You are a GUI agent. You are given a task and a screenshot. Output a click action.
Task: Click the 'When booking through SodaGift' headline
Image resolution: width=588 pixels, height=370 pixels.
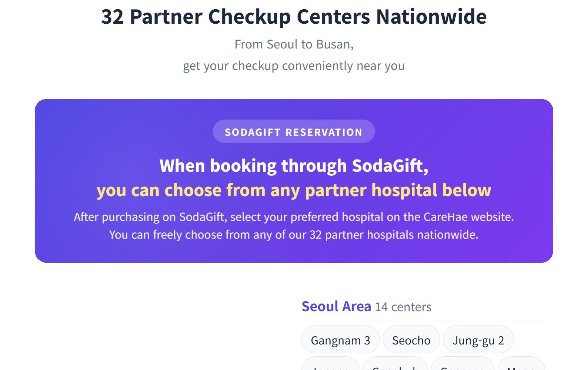(294, 165)
